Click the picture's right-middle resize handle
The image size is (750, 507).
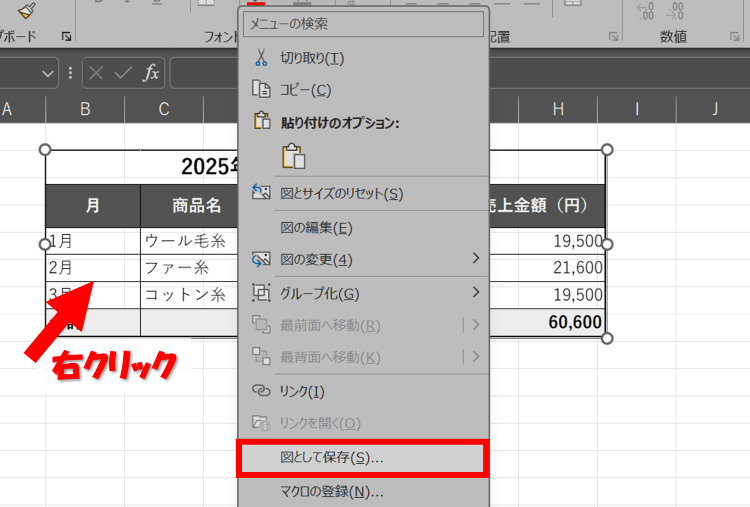point(607,244)
